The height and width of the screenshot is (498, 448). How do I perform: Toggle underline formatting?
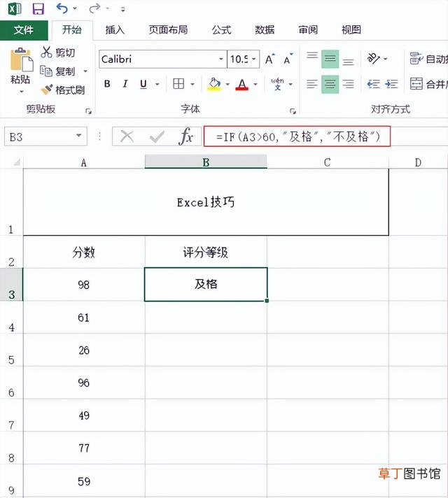(143, 84)
